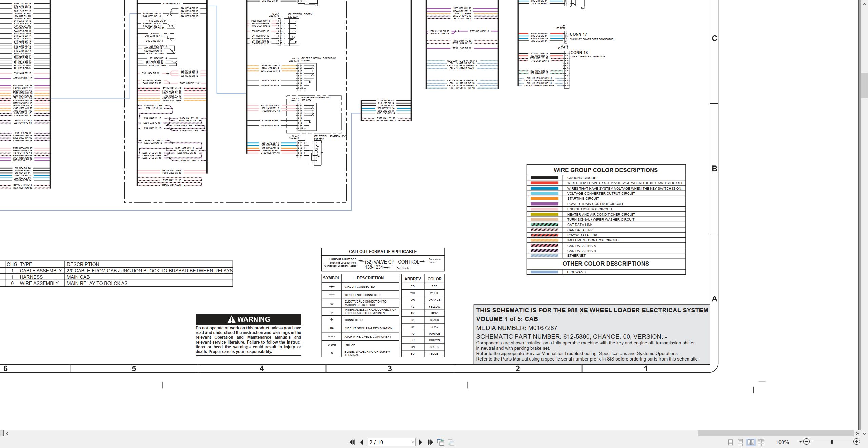The width and height of the screenshot is (868, 448).
Task: Click the CABLE ASSEMBLY type cell
Action: coord(41,271)
